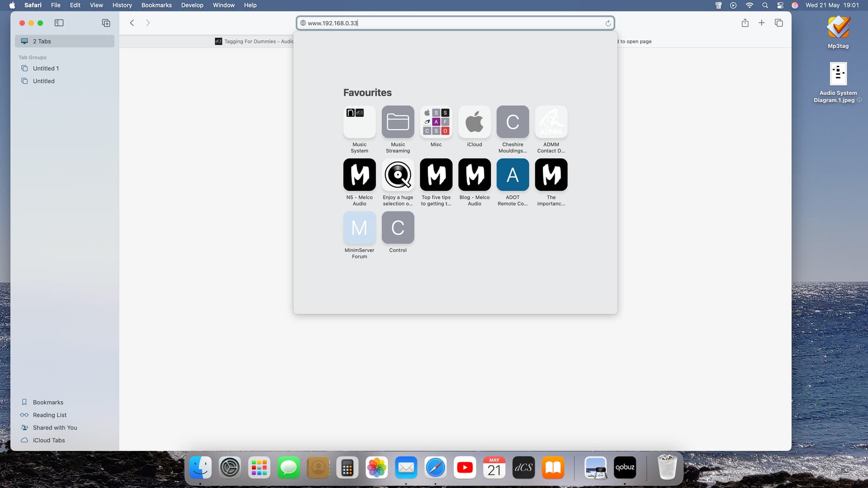868x488 pixels.
Task: Toggle the Safari sidebar button
Action: tap(59, 23)
